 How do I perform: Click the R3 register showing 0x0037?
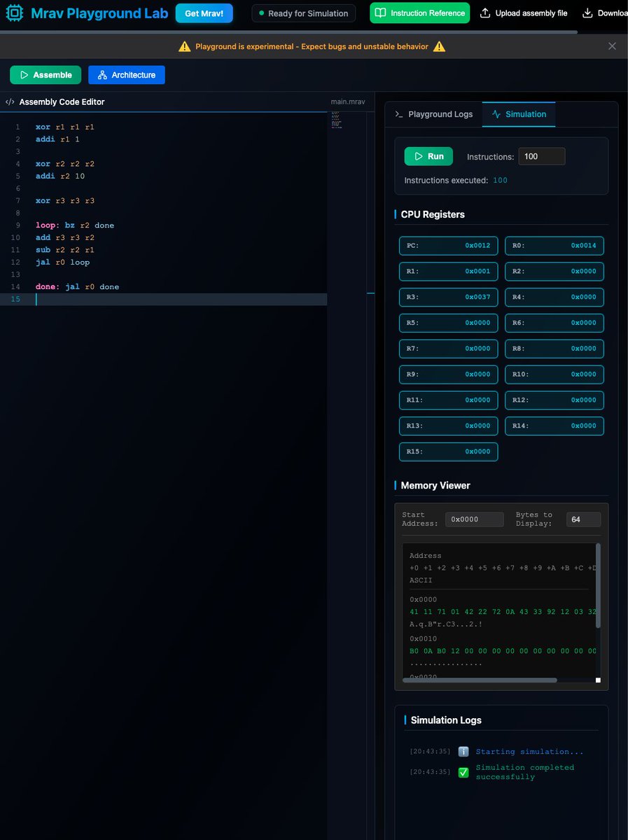(449, 297)
